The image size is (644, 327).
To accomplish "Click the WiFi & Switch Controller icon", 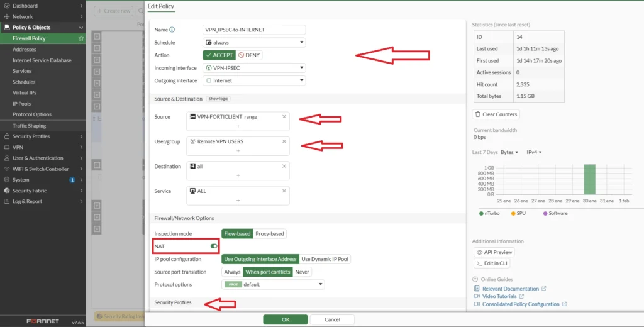I will click(x=6, y=169).
